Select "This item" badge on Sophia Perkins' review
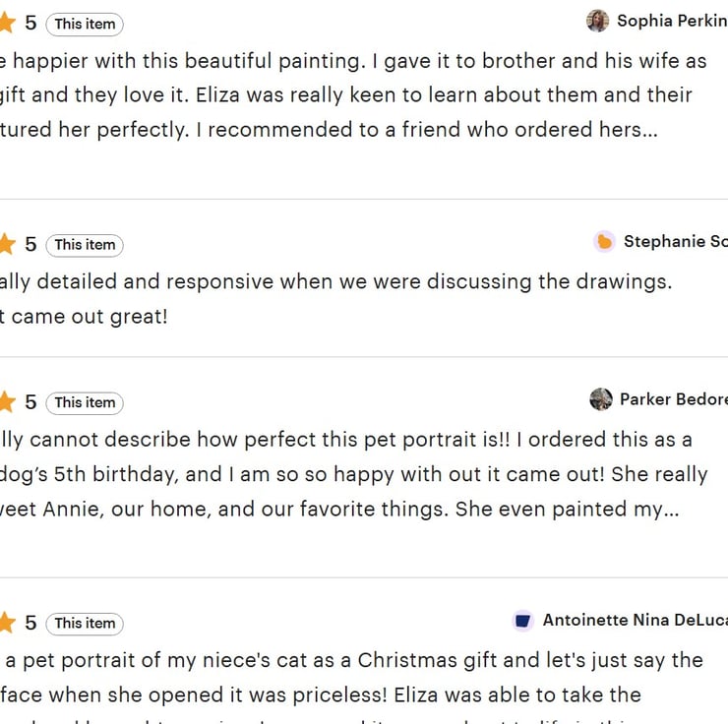This screenshot has height=724, width=728. click(85, 24)
